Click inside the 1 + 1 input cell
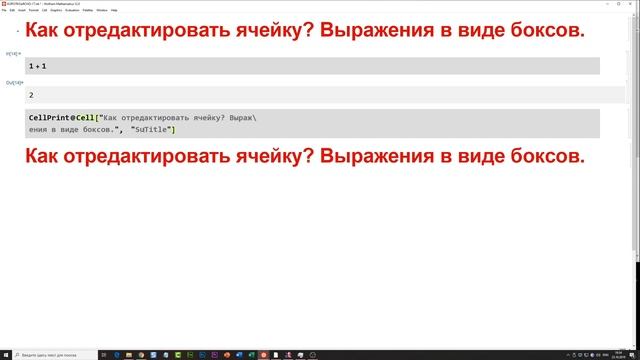The image size is (640, 360). pyautogui.click(x=312, y=66)
